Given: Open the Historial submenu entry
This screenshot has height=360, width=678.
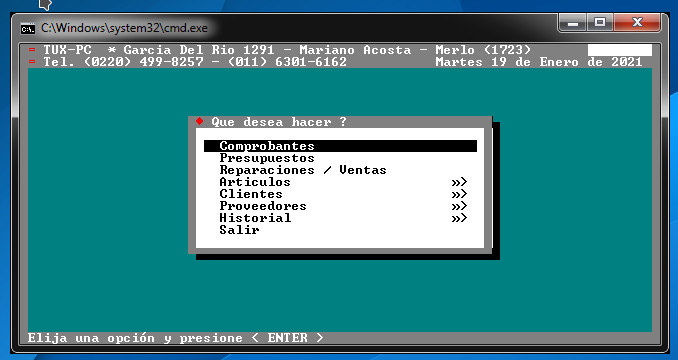Looking at the screenshot, I should (x=255, y=218).
